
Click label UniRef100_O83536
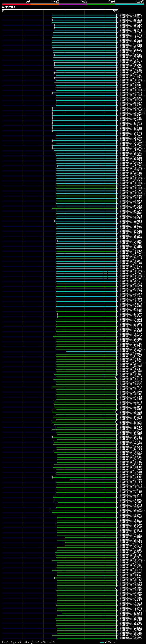(131, 337)
